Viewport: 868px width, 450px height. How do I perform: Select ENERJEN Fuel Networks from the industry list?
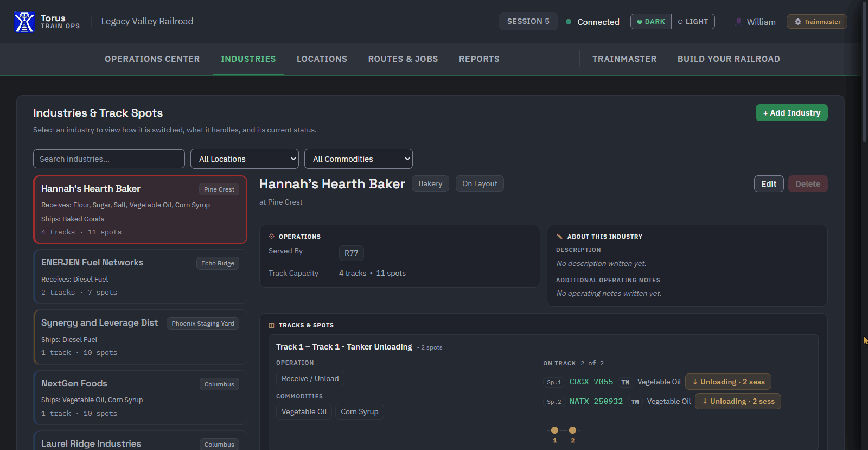(140, 277)
